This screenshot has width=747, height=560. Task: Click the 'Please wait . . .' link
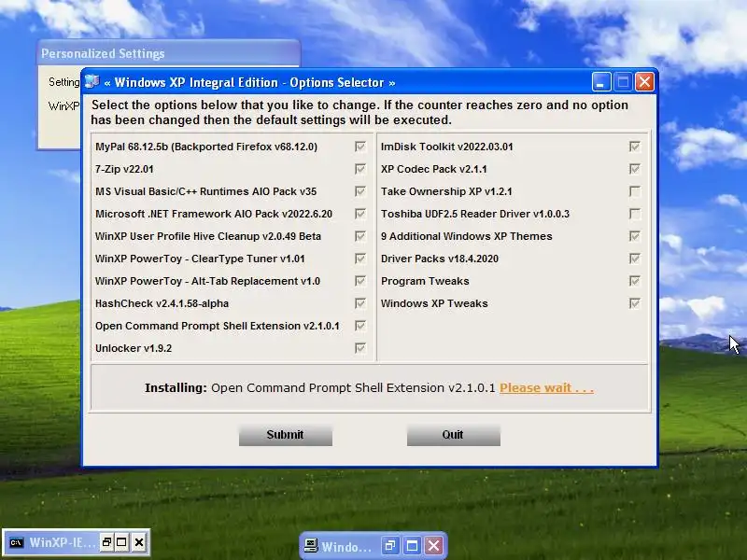pos(546,388)
